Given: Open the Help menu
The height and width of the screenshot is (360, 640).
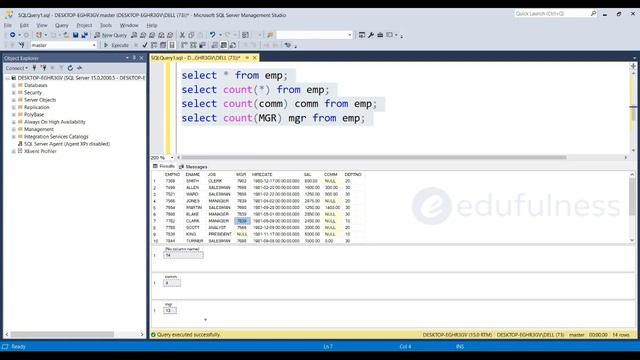Looking at the screenshot, I should click(152, 25).
